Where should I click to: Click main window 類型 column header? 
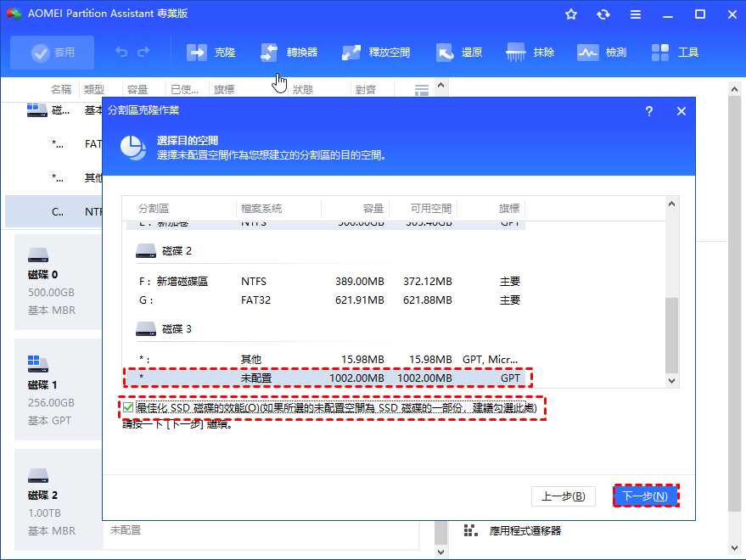[x=93, y=89]
